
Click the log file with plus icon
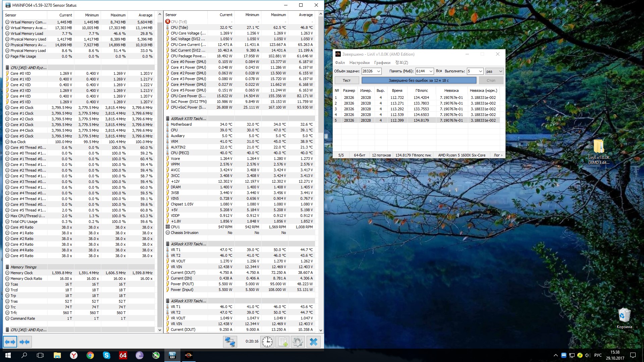pos(282,342)
